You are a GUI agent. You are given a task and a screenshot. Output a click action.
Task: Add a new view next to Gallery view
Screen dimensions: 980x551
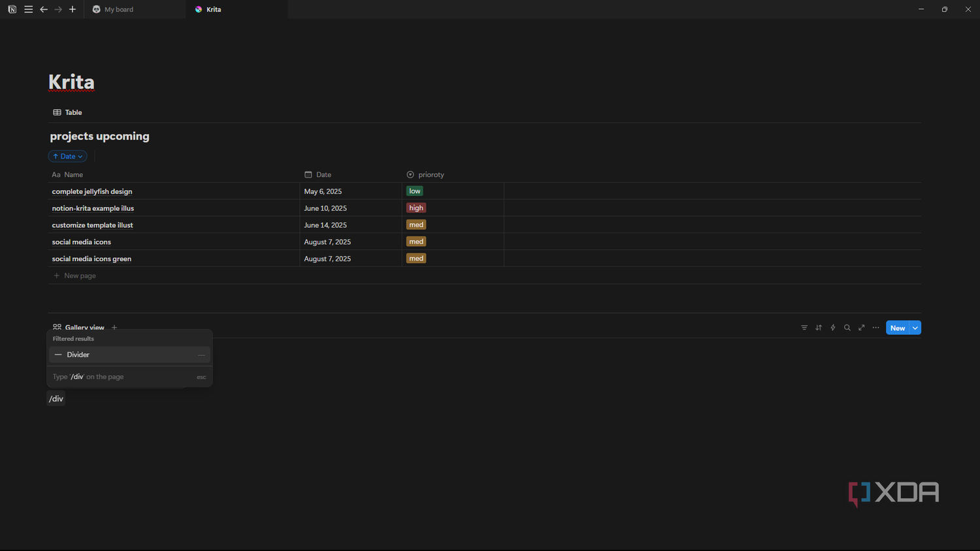coord(114,327)
